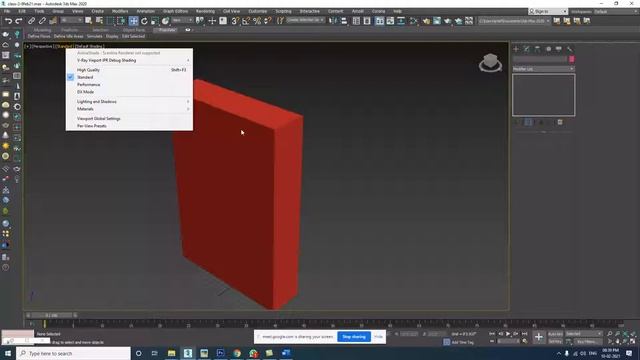Open the Workspaces Default dropdown
Screen dimensions: 640x360
point(617,11)
